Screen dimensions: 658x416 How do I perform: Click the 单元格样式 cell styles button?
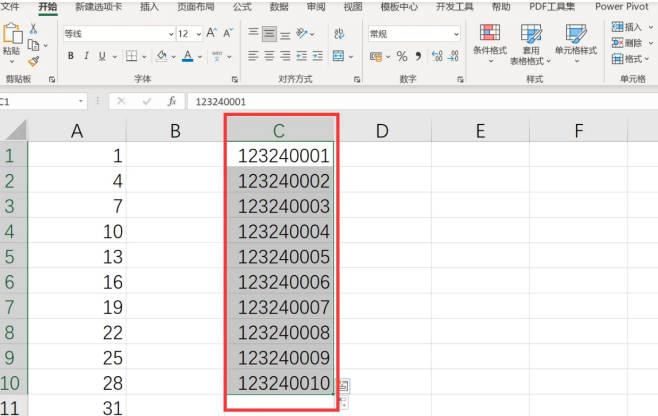(576, 43)
